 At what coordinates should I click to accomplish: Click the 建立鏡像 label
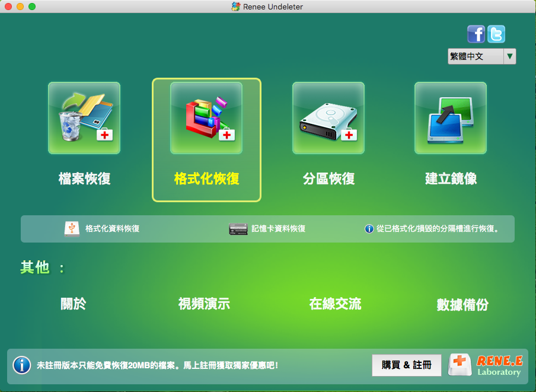pyautogui.click(x=451, y=179)
